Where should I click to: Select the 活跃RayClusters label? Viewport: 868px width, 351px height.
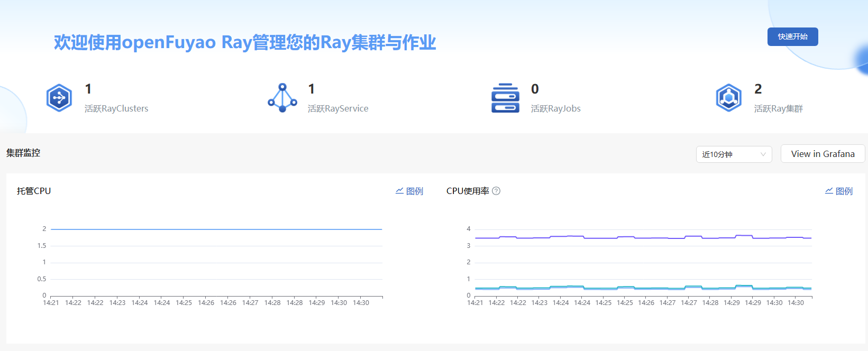[116, 109]
